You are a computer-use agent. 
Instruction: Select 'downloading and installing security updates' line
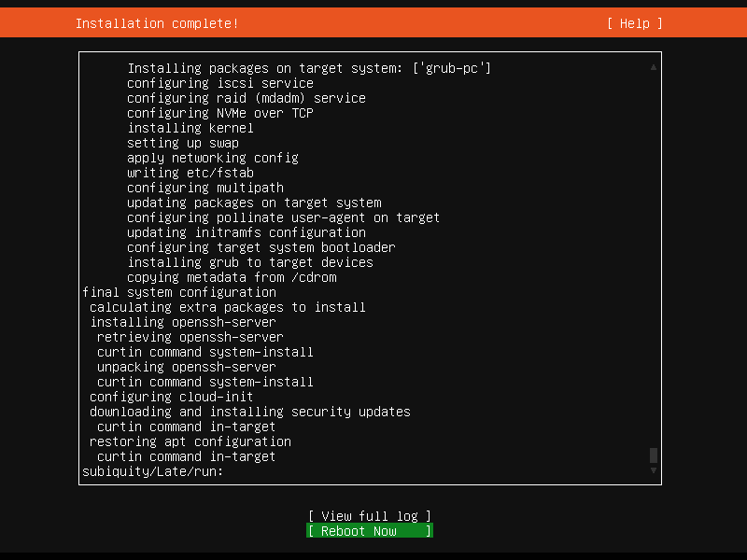(x=250, y=412)
